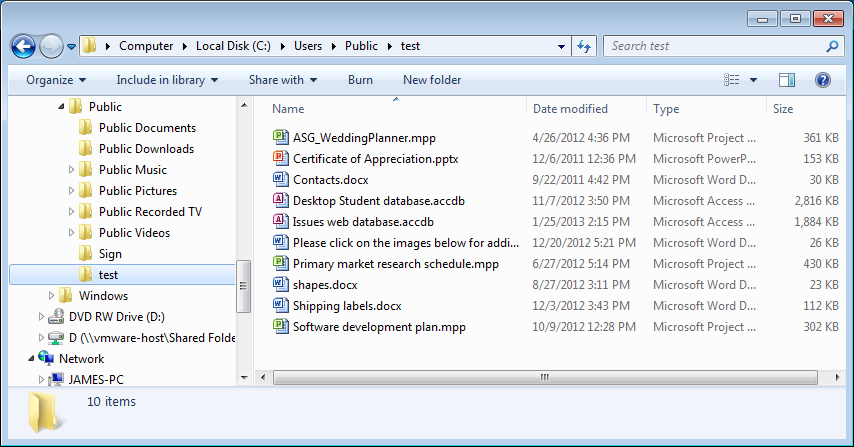This screenshot has width=854, height=447.
Task: Click the DVD RW Drive (D:) drive icon
Action: click(56, 316)
